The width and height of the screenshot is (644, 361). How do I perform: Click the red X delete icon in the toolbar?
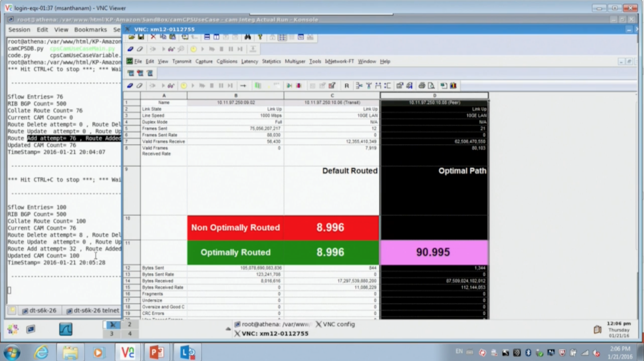153,37
